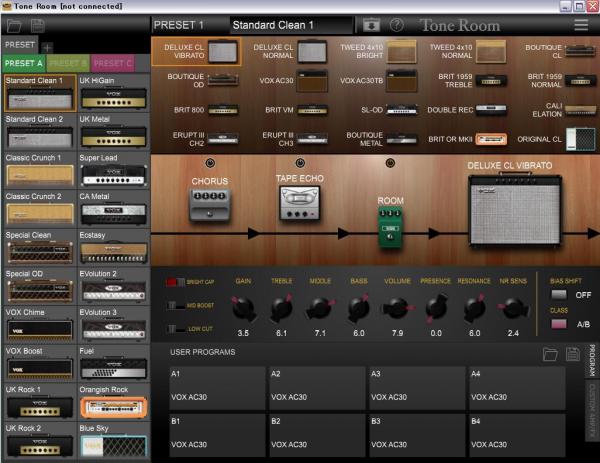
Task: Open the PRESET bank tab
Action: [20, 45]
